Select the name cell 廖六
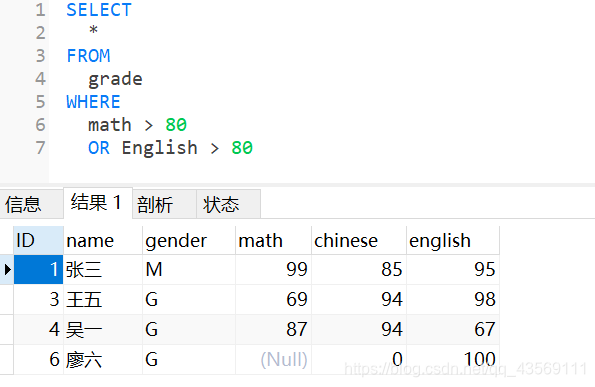595x387 pixels. click(x=103, y=359)
